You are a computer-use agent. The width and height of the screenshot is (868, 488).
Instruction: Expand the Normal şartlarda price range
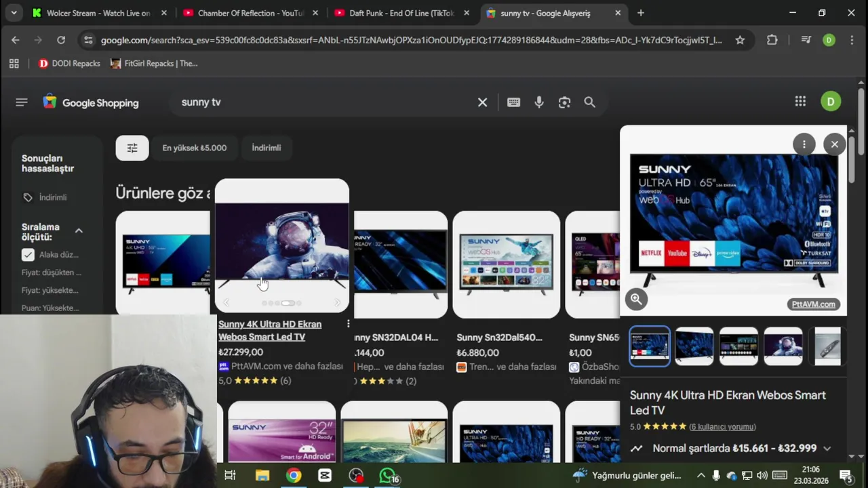click(827, 449)
